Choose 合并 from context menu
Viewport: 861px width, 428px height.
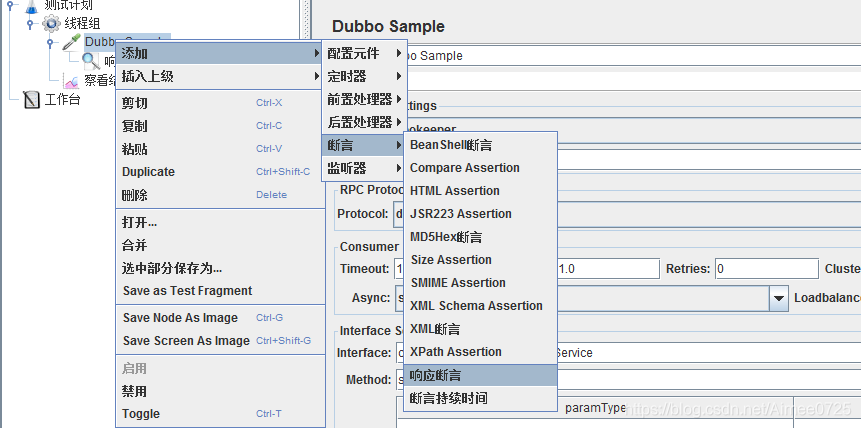(220, 246)
